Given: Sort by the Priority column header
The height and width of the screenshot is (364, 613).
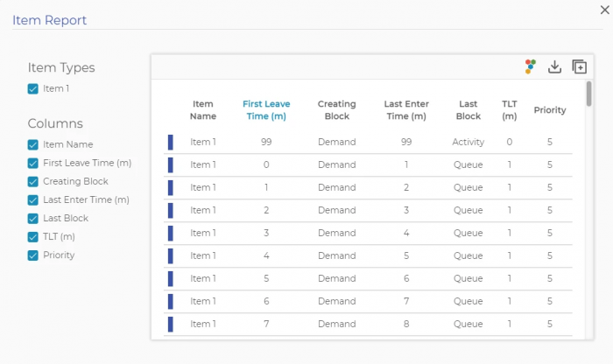Looking at the screenshot, I should [550, 110].
